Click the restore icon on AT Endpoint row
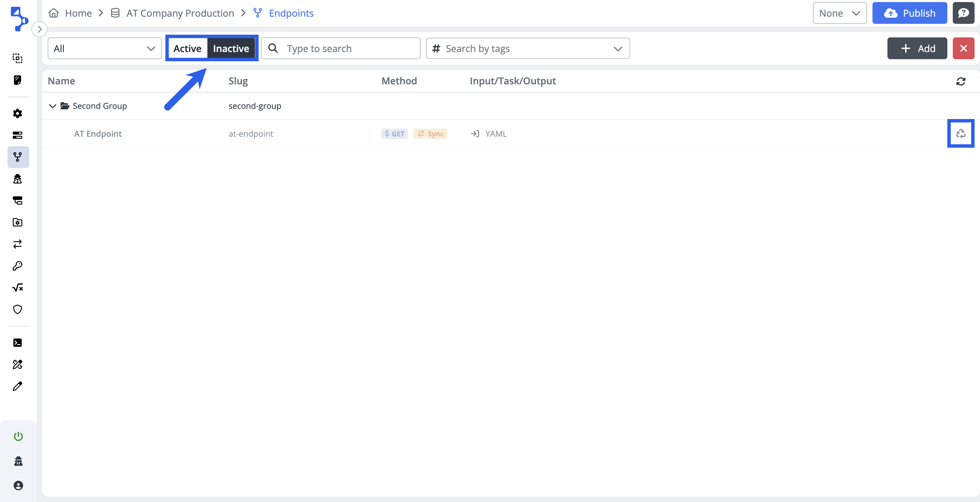The height and width of the screenshot is (502, 980). pyautogui.click(x=960, y=133)
